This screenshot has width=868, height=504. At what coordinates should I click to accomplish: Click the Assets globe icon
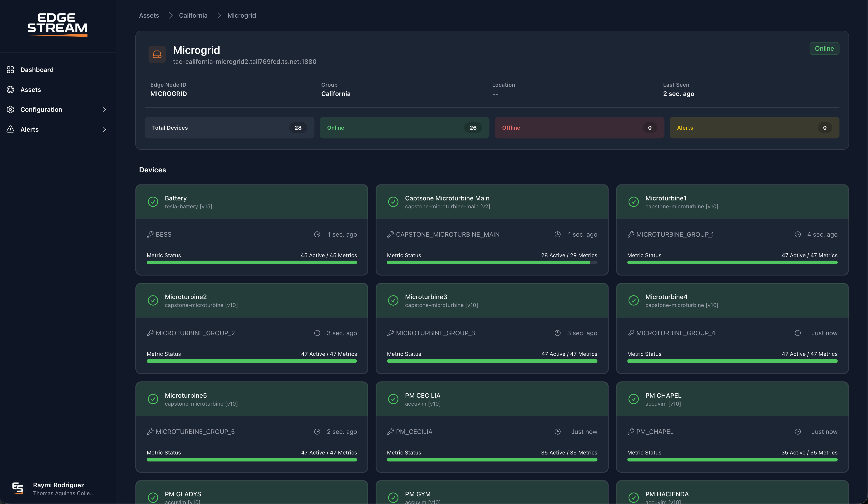[x=10, y=90]
